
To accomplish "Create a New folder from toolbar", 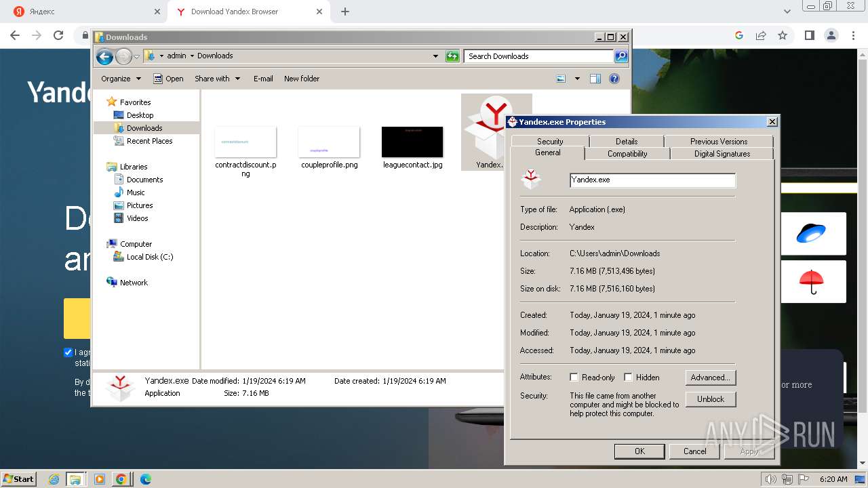I will (x=302, y=79).
